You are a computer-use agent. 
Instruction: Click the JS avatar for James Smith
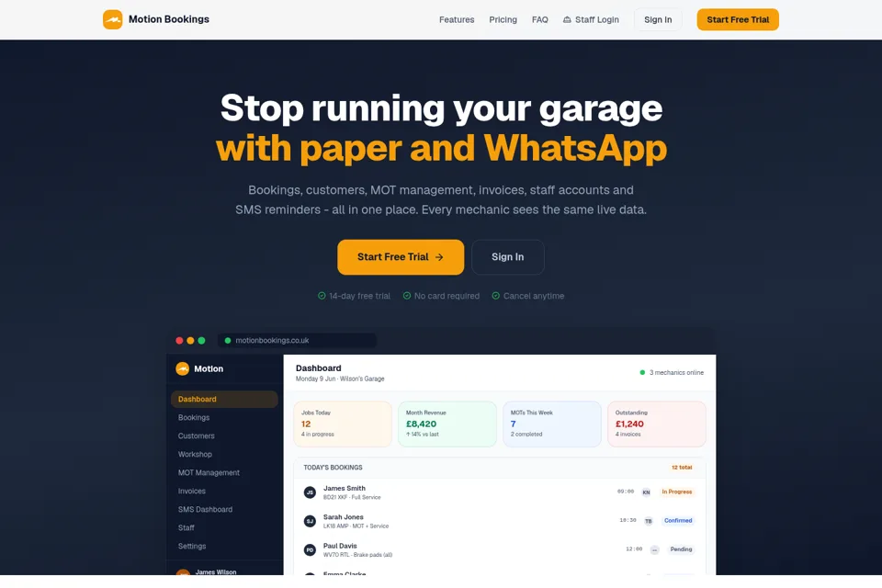[310, 492]
